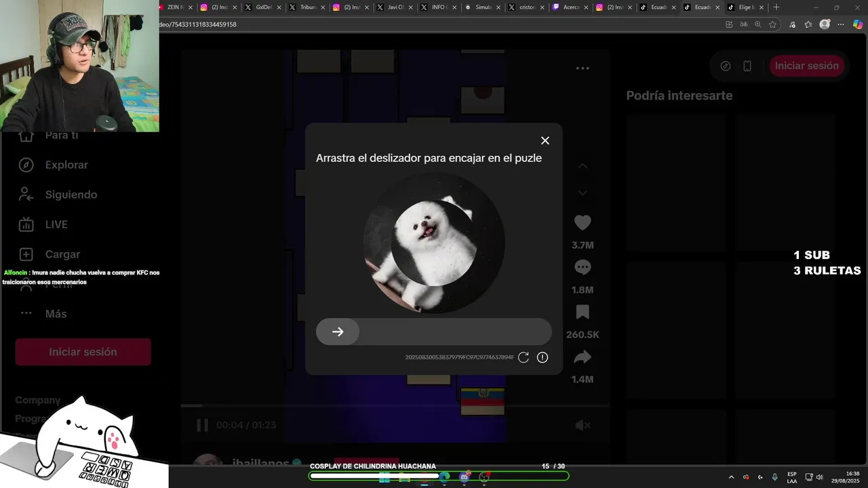Expand the Company footer section
This screenshot has width=868, height=488.
38,400
